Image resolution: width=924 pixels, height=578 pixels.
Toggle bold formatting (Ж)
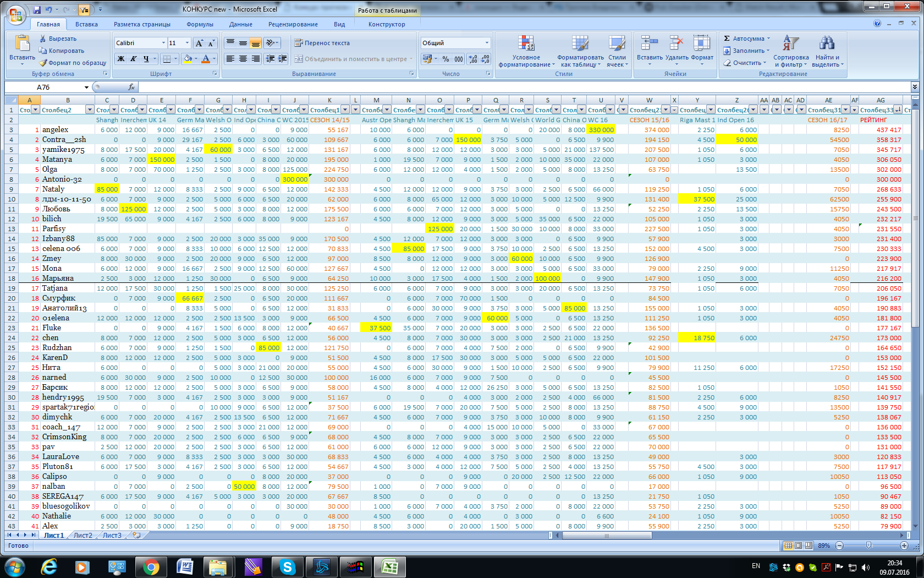[121, 59]
